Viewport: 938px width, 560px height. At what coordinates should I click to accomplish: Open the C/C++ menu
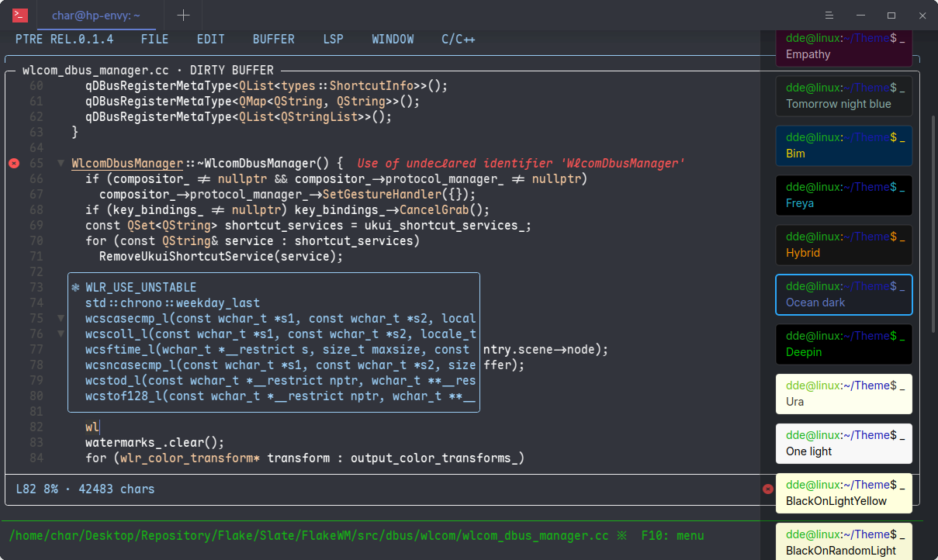click(x=459, y=39)
